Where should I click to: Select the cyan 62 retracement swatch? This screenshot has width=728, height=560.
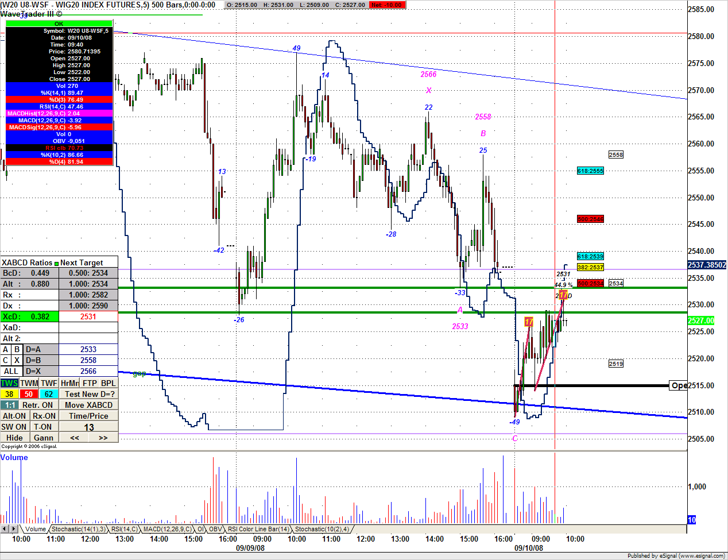49,394
